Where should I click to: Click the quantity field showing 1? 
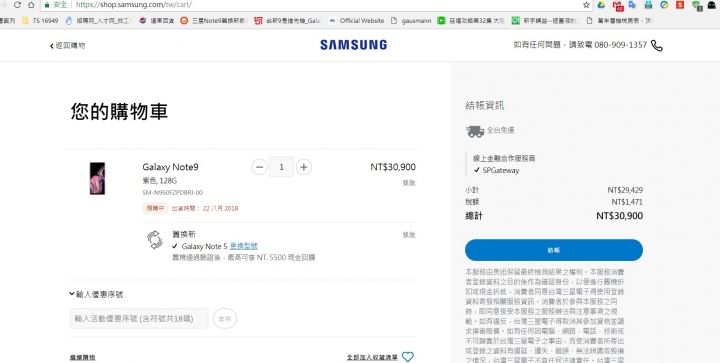point(281,167)
